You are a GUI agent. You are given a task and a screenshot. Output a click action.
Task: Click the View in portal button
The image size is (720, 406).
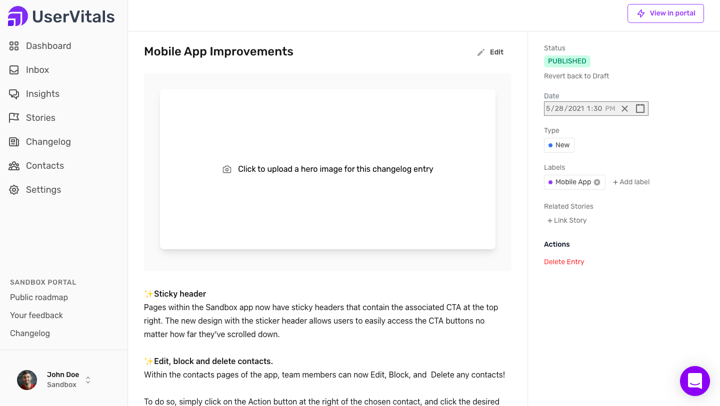[x=665, y=13]
